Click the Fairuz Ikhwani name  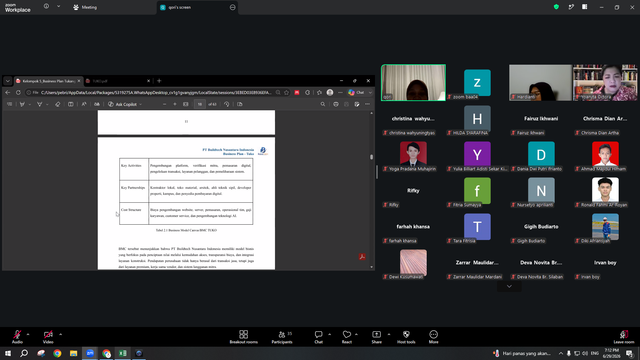pos(541,118)
